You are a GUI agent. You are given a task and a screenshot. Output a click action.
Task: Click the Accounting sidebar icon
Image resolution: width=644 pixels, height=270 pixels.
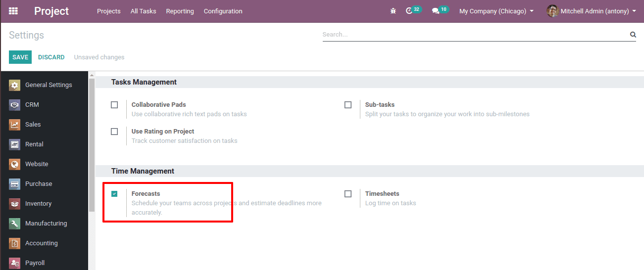click(15, 243)
